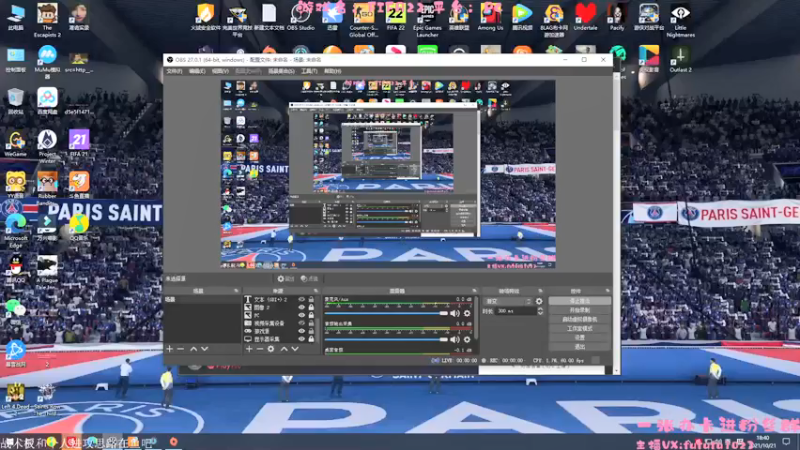Mute the Mic/Aux speaker icon

click(455, 313)
